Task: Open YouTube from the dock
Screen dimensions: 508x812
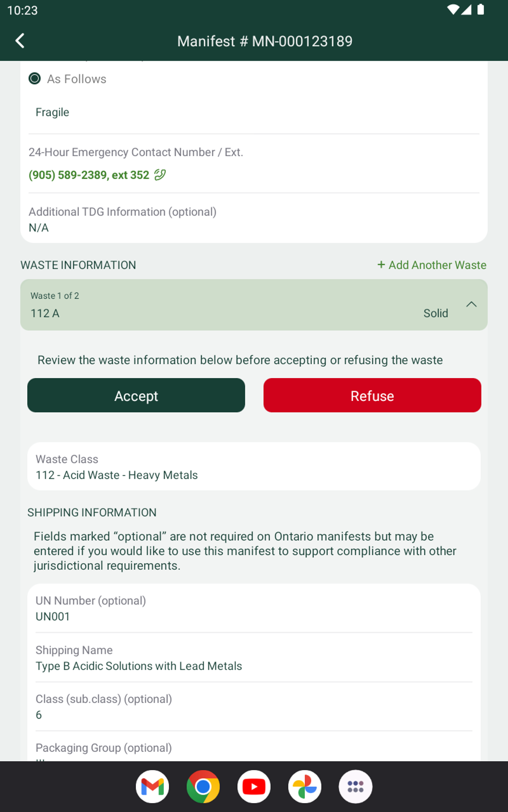Action: coord(254,787)
